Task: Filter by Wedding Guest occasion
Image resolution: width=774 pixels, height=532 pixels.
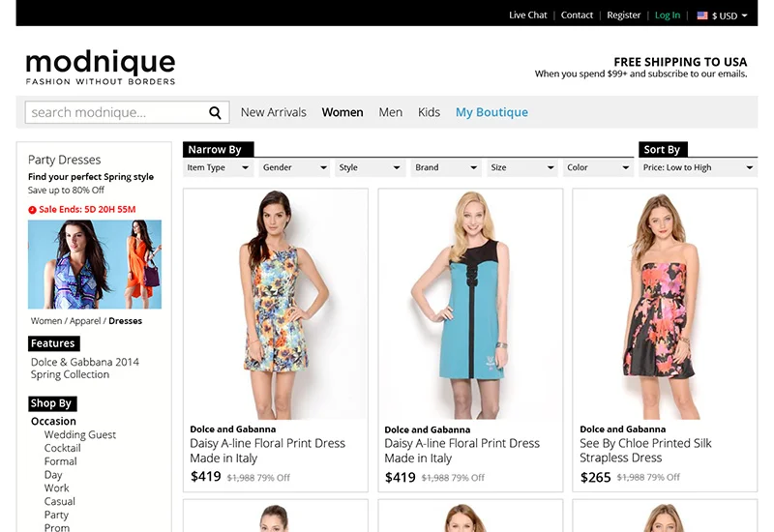Action: tap(80, 434)
